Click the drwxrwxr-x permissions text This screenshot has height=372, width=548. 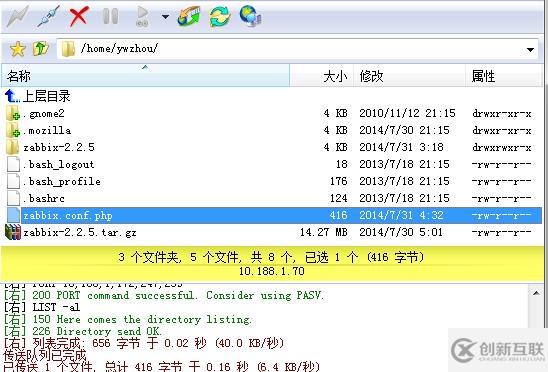(502, 148)
